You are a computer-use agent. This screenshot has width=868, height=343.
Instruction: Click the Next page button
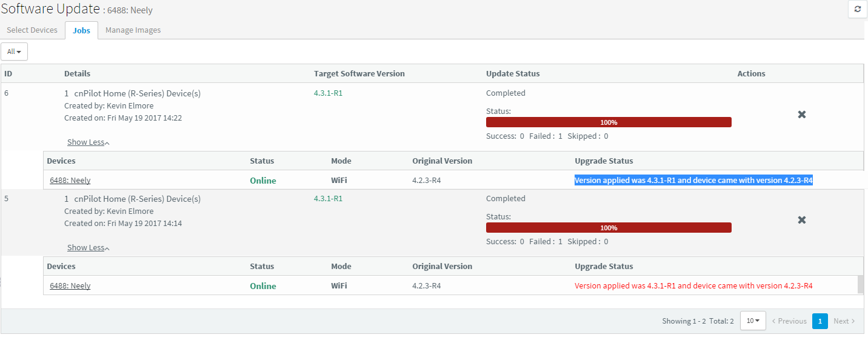pos(844,321)
